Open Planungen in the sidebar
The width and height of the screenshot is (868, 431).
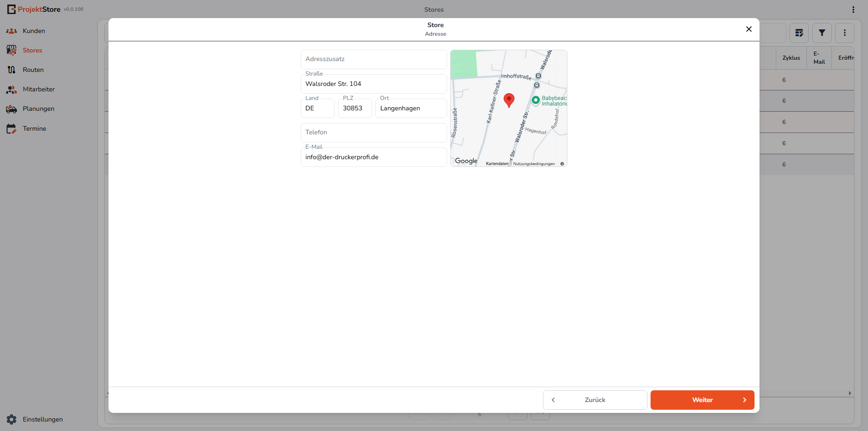(x=38, y=109)
